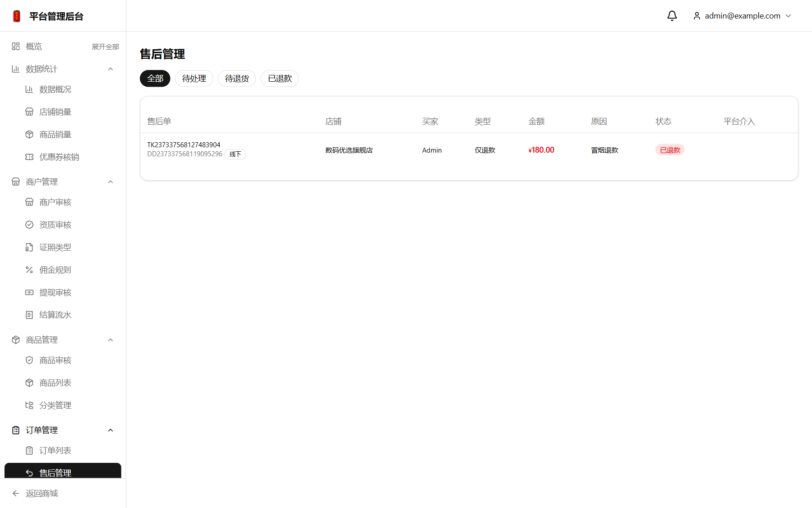The image size is (812, 508).
Task: Click the 售后管理 return arrow icon
Action: (29, 473)
